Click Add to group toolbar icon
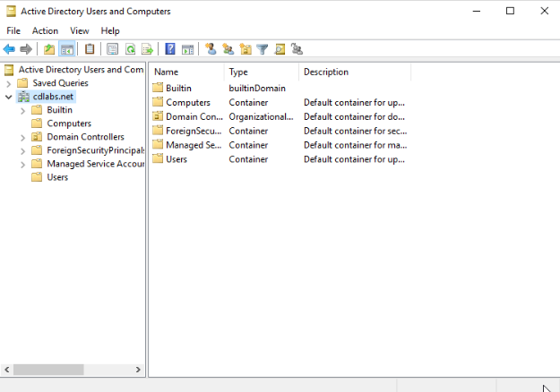Image resolution: width=560 pixels, height=392 pixels. (297, 49)
